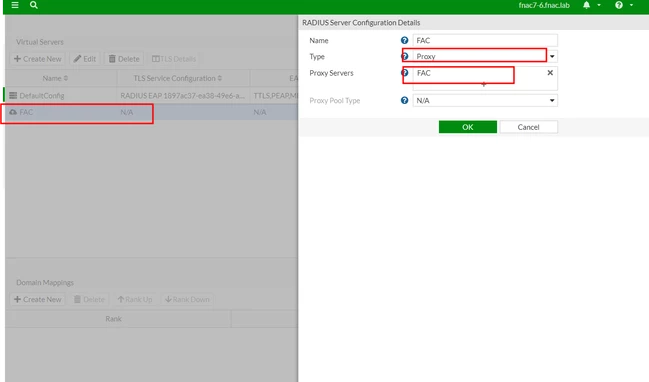Delete the selected virtual server

[x=124, y=59]
